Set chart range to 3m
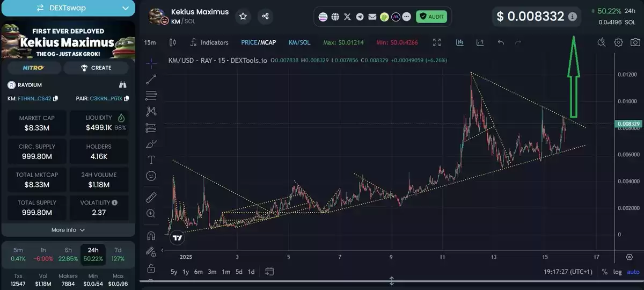 pos(212,272)
